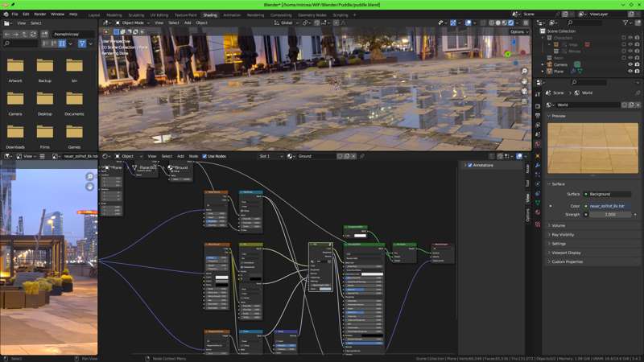
Task: Click the Blender logo menu icon
Action: click(x=6, y=14)
